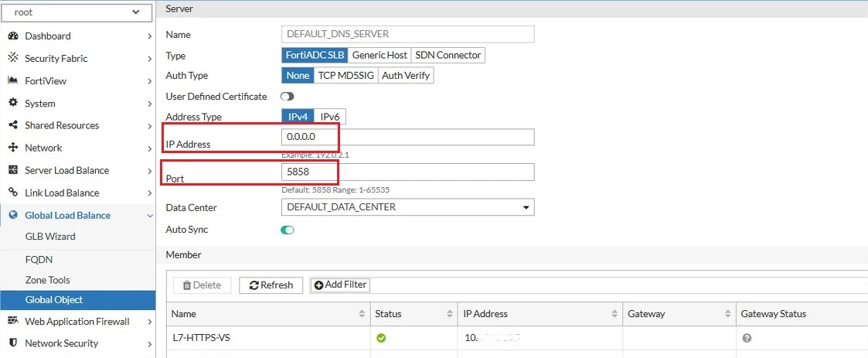Click the Security Fabric icon

[13, 58]
